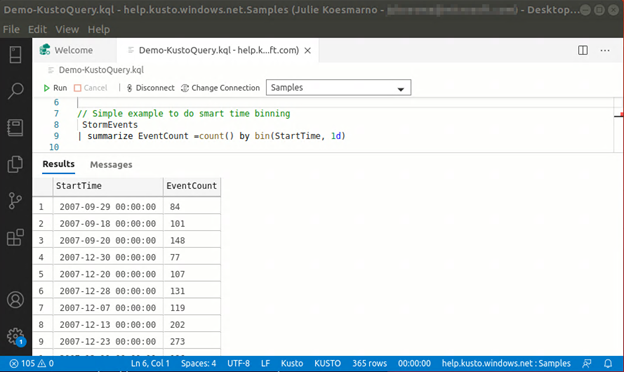Open the Accounts menu icon
The height and width of the screenshot is (372, 624).
coord(16,300)
